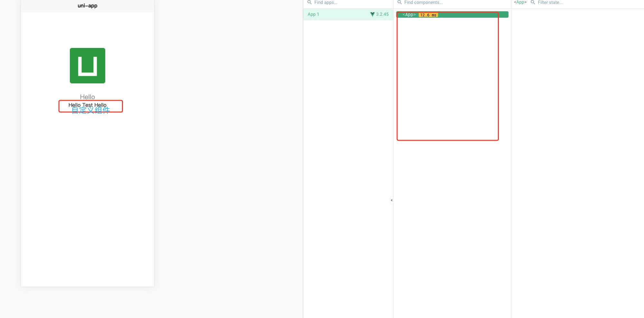The height and width of the screenshot is (318, 644).
Task: Select App 1 in the apps list
Action: (x=348, y=14)
